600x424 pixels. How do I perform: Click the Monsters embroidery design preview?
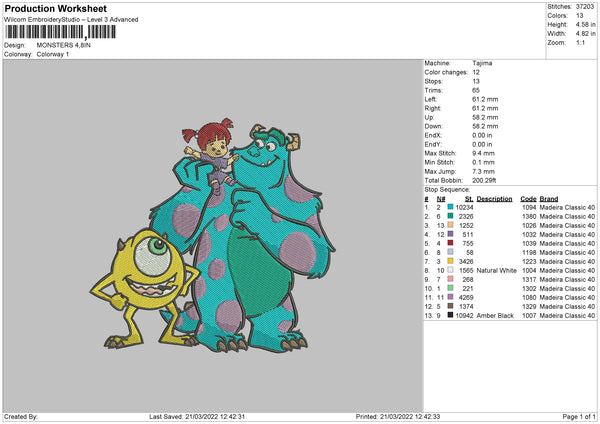tap(213, 235)
